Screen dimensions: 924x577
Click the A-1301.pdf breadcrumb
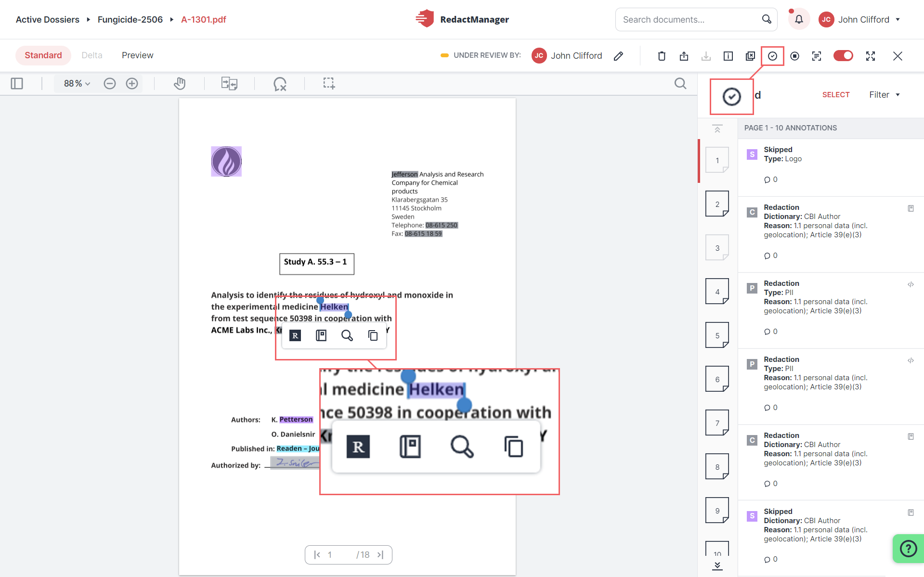204,19
